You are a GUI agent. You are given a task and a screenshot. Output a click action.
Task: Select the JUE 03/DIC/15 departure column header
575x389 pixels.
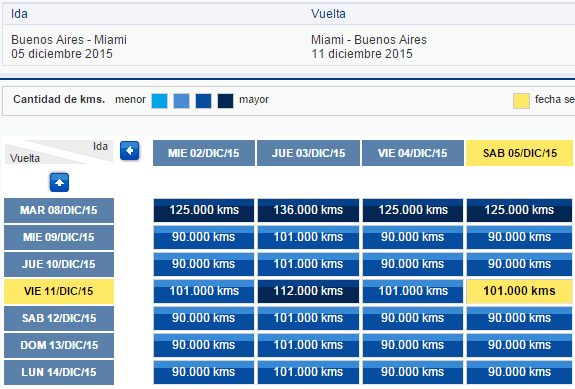[308, 153]
